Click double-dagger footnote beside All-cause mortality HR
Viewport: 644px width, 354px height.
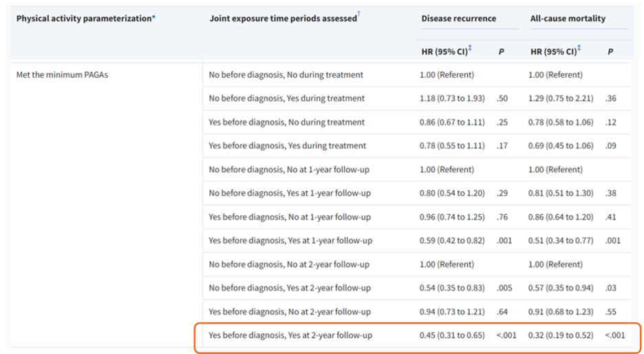pyautogui.click(x=579, y=48)
